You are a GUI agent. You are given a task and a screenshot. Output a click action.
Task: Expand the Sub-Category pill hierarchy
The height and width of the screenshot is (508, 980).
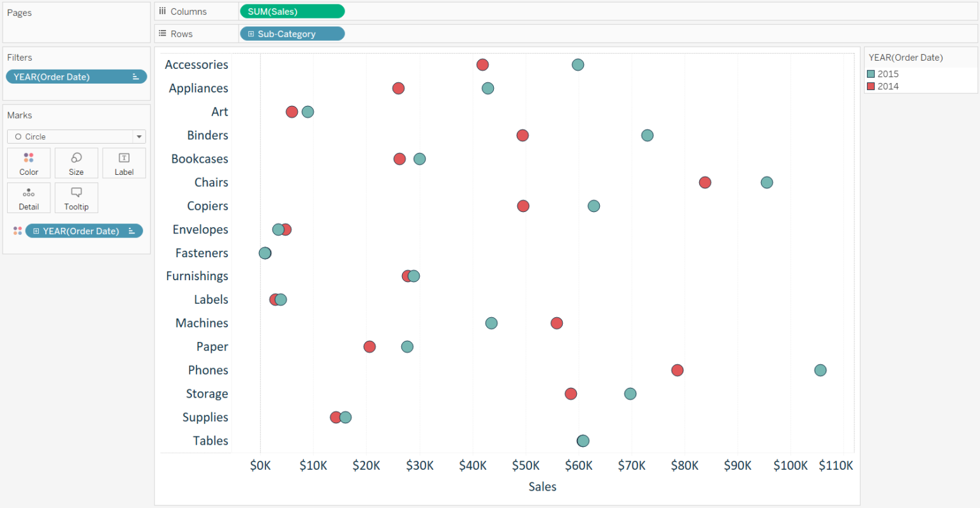[251, 33]
